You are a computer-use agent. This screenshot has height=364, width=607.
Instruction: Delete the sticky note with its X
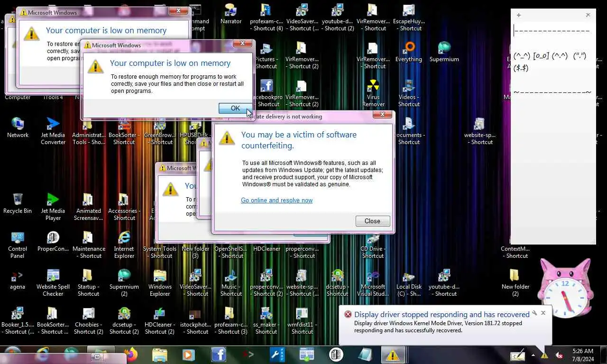[588, 15]
